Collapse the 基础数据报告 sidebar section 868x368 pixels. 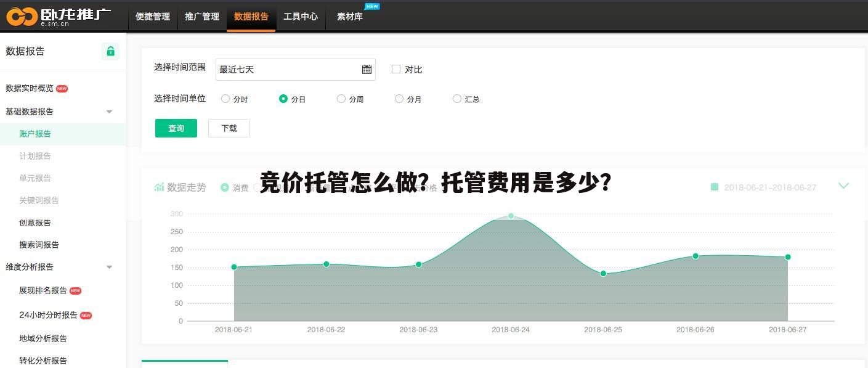109,112
